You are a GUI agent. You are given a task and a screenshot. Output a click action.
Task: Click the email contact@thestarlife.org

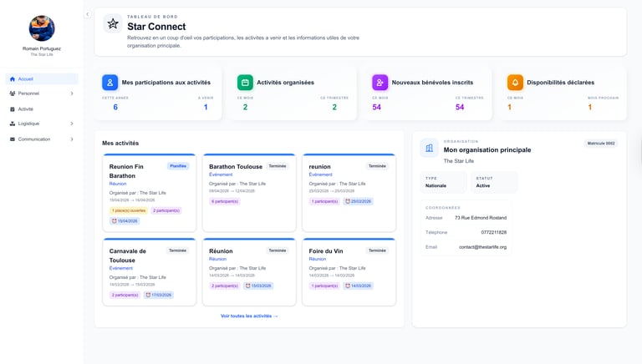[x=482, y=247]
